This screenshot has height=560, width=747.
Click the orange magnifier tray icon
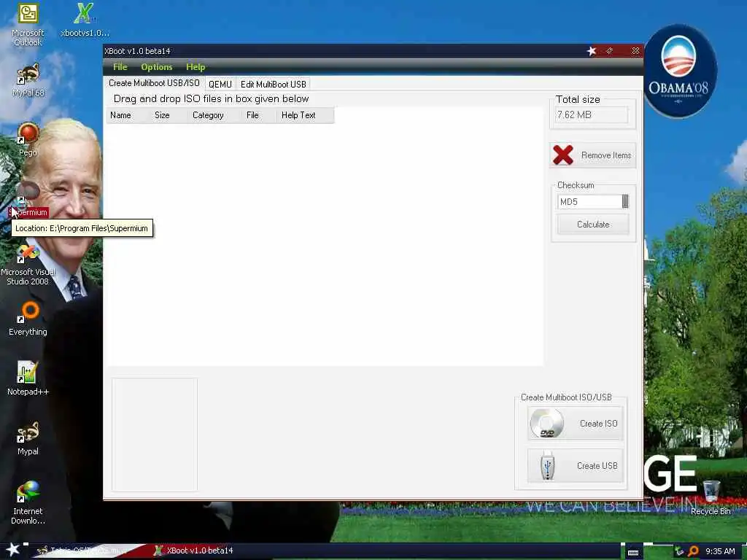693,551
